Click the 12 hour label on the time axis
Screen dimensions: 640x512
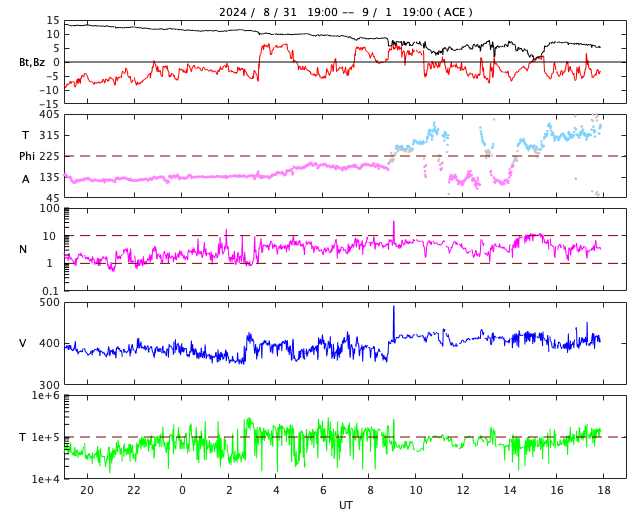click(463, 490)
